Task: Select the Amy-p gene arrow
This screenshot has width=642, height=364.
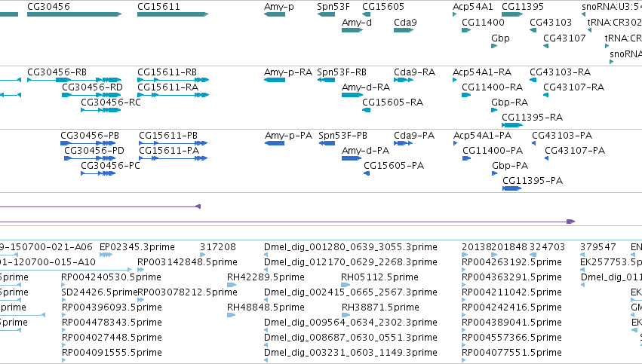Action: click(x=275, y=14)
